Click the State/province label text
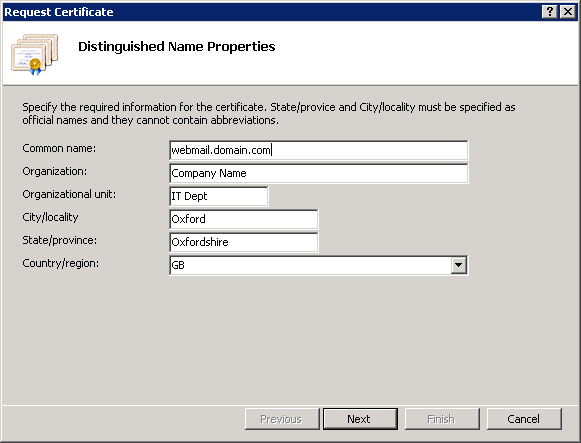This screenshot has width=581, height=443. coord(59,240)
